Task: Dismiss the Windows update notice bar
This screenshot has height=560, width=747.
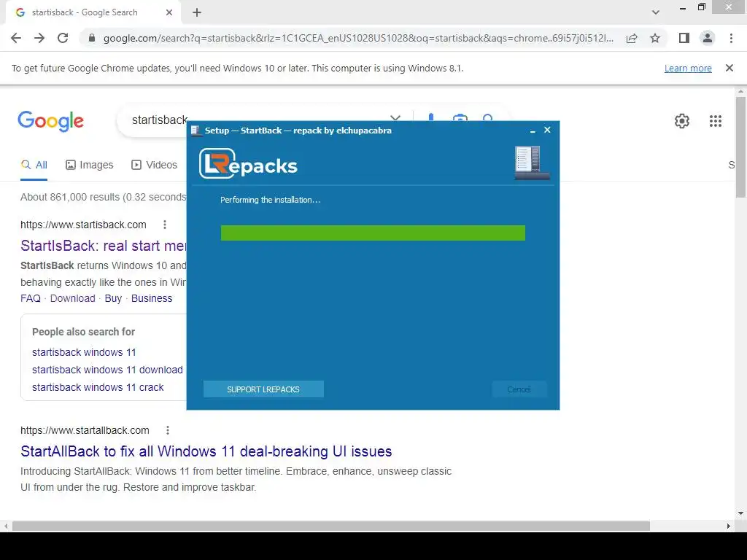Action: pyautogui.click(x=729, y=68)
